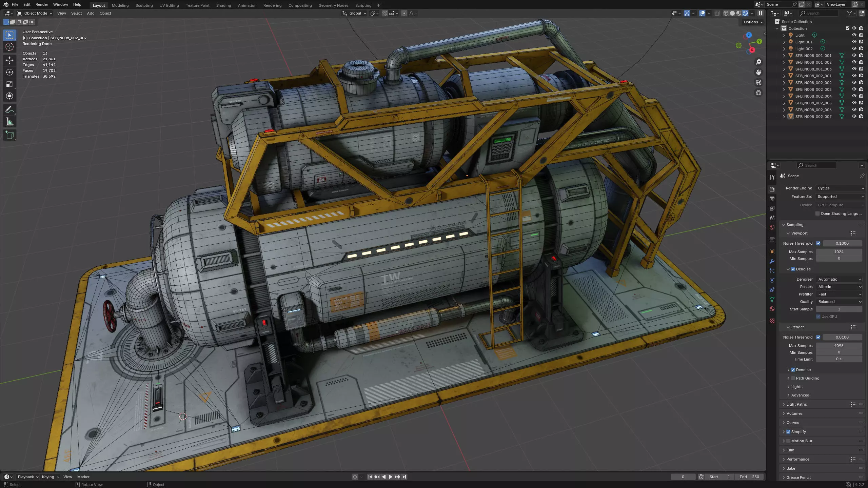This screenshot has width=868, height=488.
Task: Click the viewport Max Samples field
Action: (839, 252)
